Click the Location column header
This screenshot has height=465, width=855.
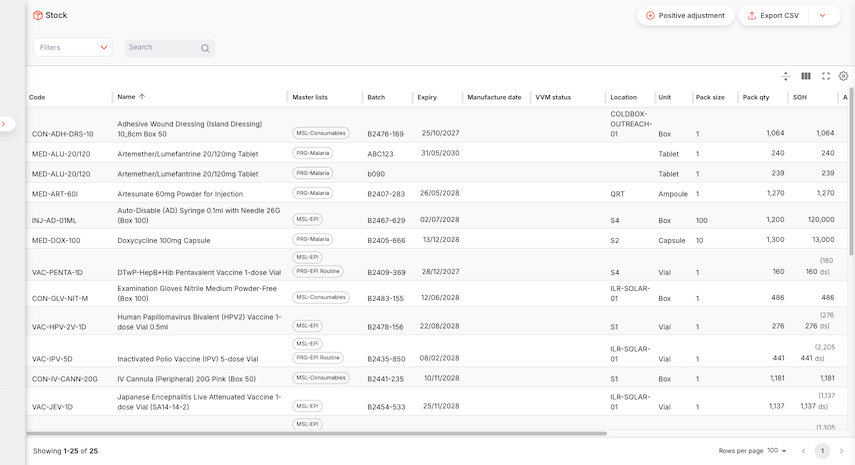tap(623, 97)
